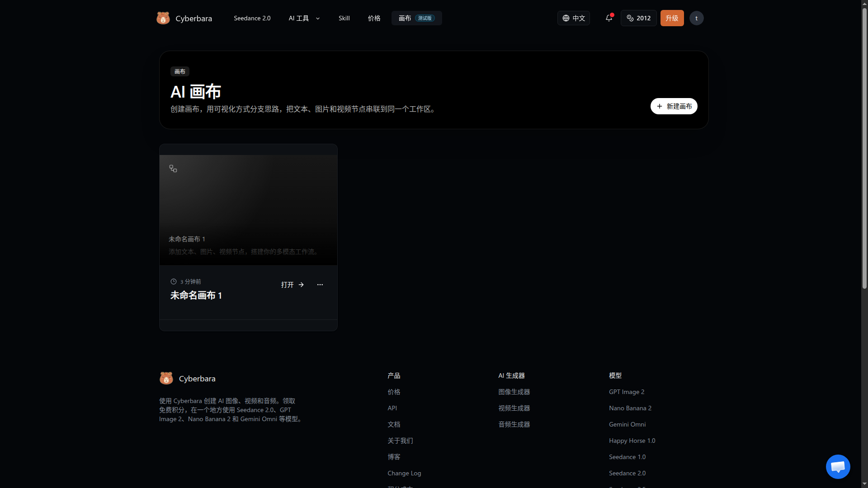Click the scrollbar up arrow
This screenshot has height=488, width=868.
pyautogui.click(x=864, y=4)
